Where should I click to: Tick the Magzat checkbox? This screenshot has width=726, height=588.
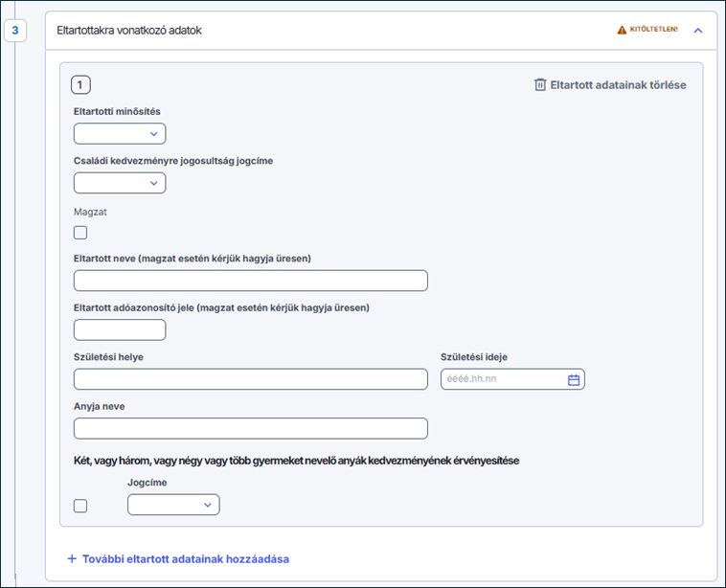point(80,233)
